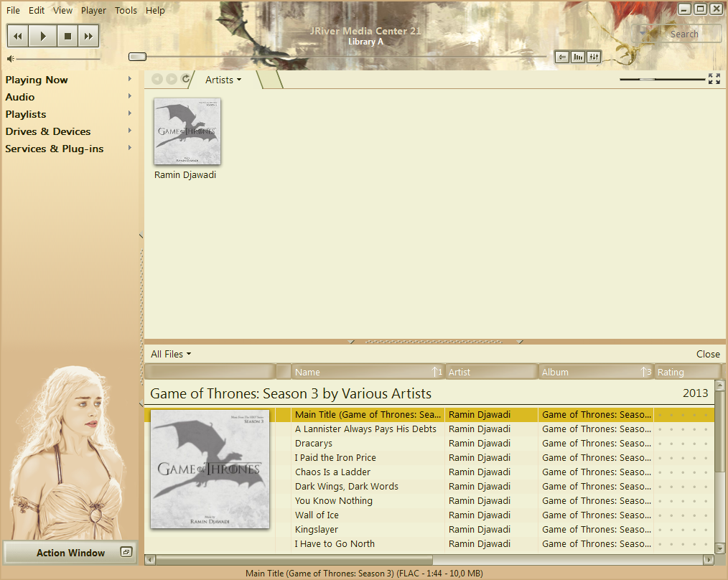Open the View menu
Image resolution: width=728 pixels, height=580 pixels.
[62, 10]
